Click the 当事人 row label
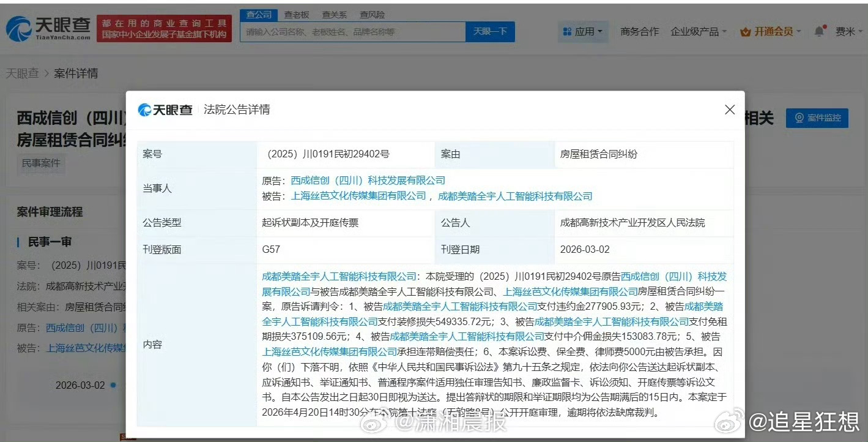 (157, 189)
